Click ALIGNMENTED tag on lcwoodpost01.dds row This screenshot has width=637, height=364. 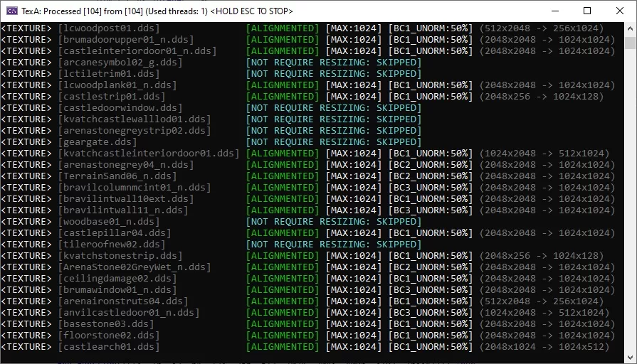click(283, 28)
